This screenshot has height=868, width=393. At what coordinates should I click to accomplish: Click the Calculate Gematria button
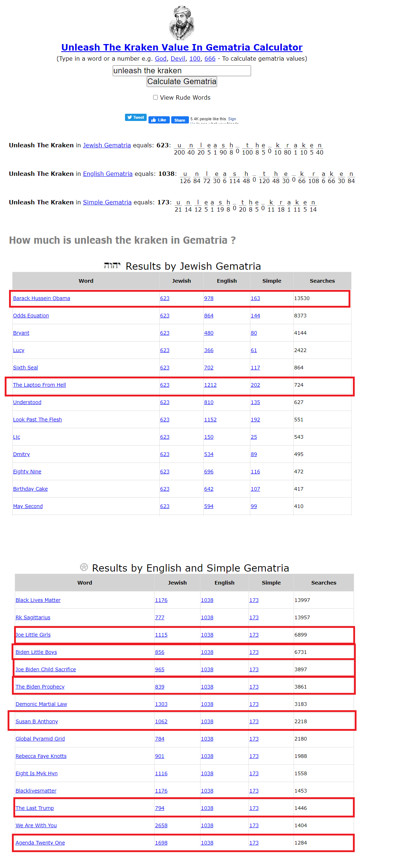point(182,82)
